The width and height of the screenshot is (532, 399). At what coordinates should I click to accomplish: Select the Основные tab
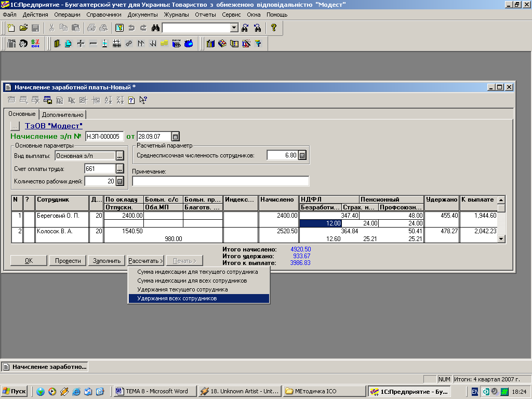point(22,114)
